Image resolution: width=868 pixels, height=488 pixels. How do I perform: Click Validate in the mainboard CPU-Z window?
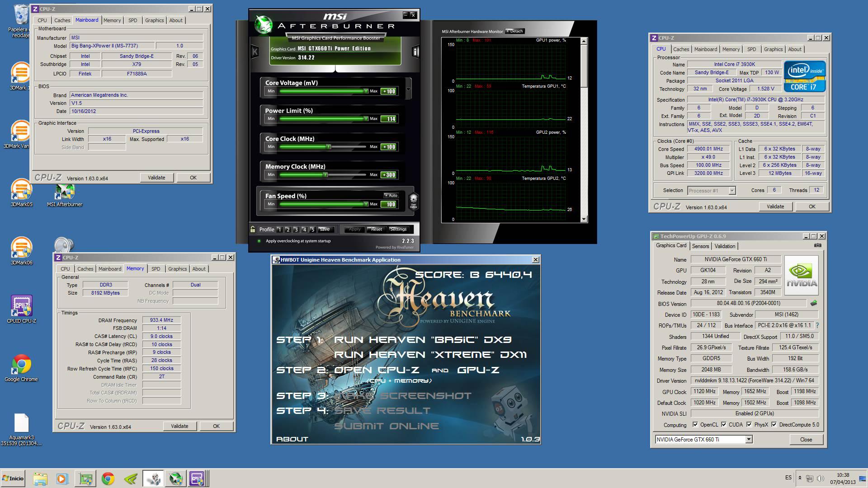[x=156, y=178]
